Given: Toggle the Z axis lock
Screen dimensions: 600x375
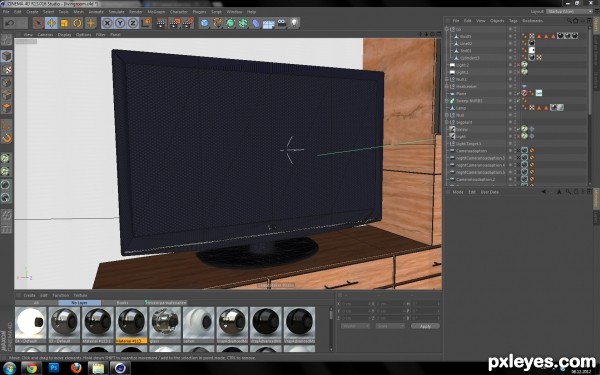Looking at the screenshot, I should pyautogui.click(x=133, y=23).
